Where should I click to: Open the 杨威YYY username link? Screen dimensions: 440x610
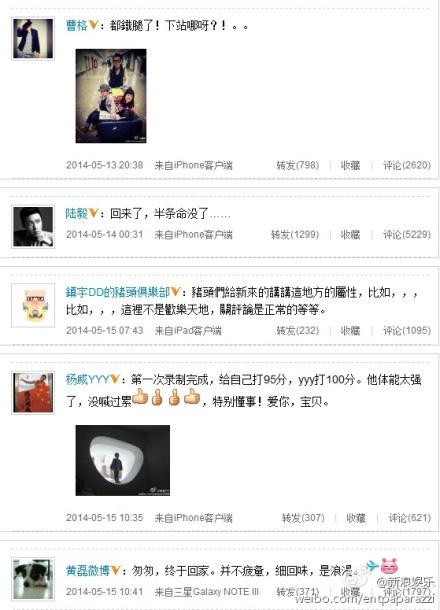point(88,379)
